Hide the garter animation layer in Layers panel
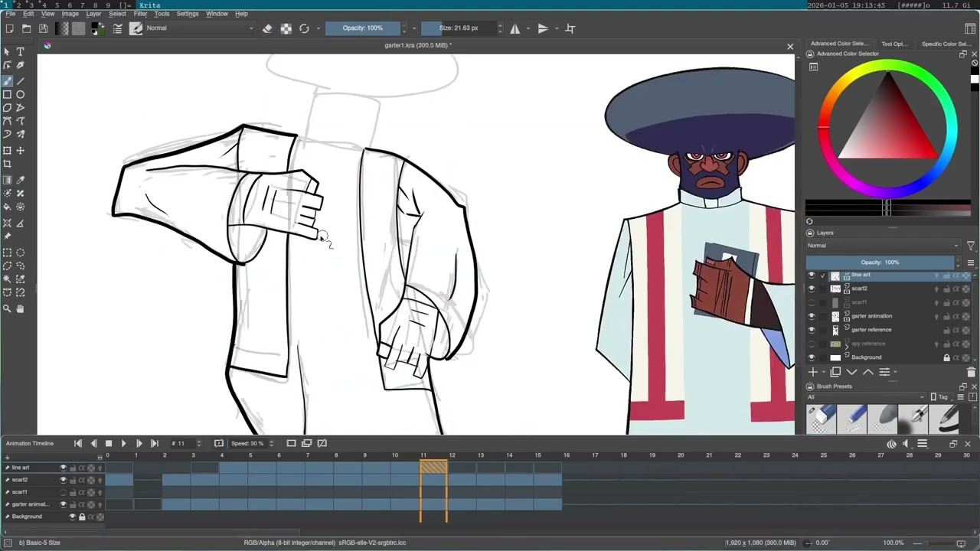This screenshot has height=551, width=980. click(812, 316)
